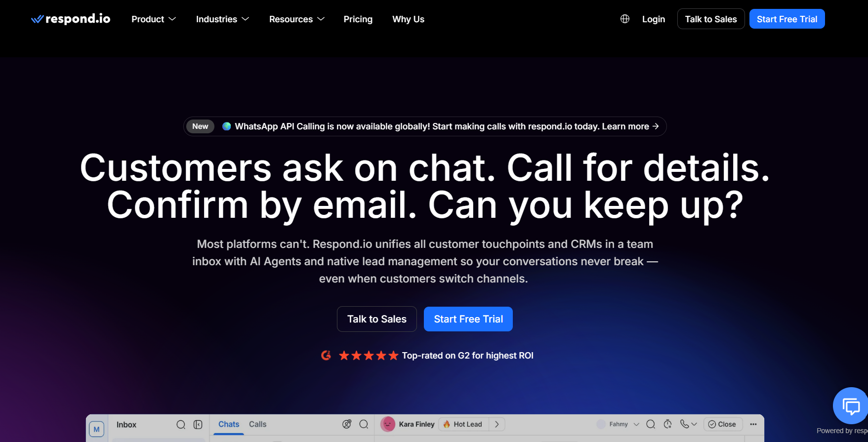
Task: Click the globe emoji in the WhatsApp announcement
Action: pos(227,126)
